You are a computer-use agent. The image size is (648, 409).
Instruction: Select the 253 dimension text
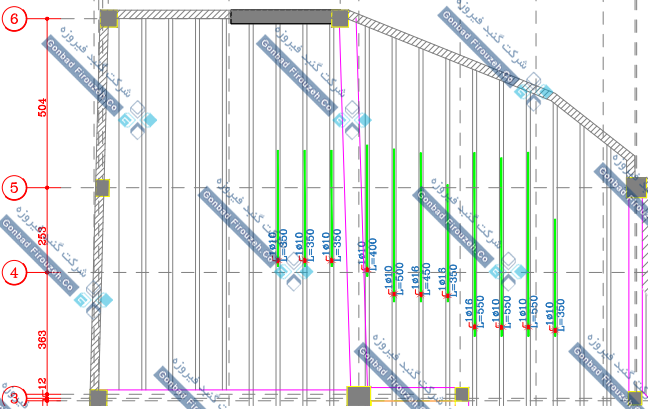(x=43, y=235)
